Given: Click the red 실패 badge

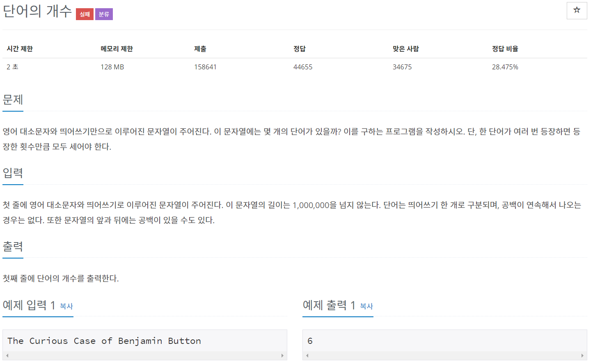Looking at the screenshot, I should pos(85,14).
